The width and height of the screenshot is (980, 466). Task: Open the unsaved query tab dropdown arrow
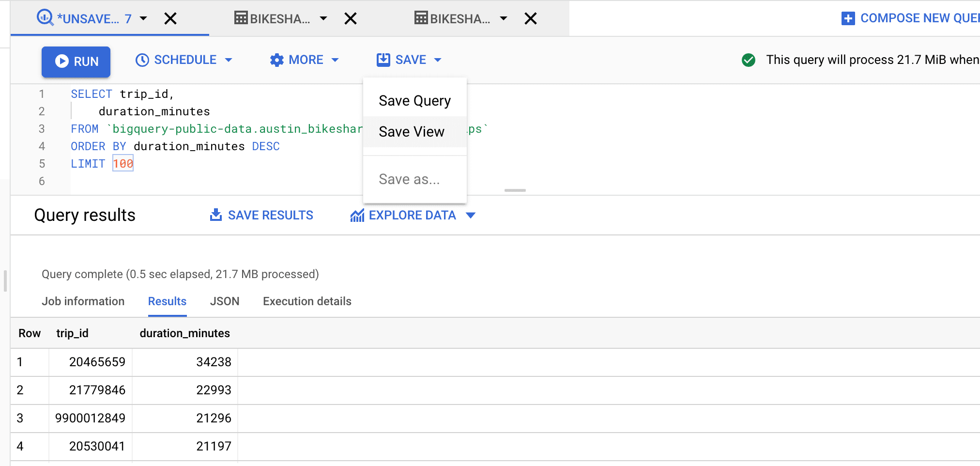143,19
